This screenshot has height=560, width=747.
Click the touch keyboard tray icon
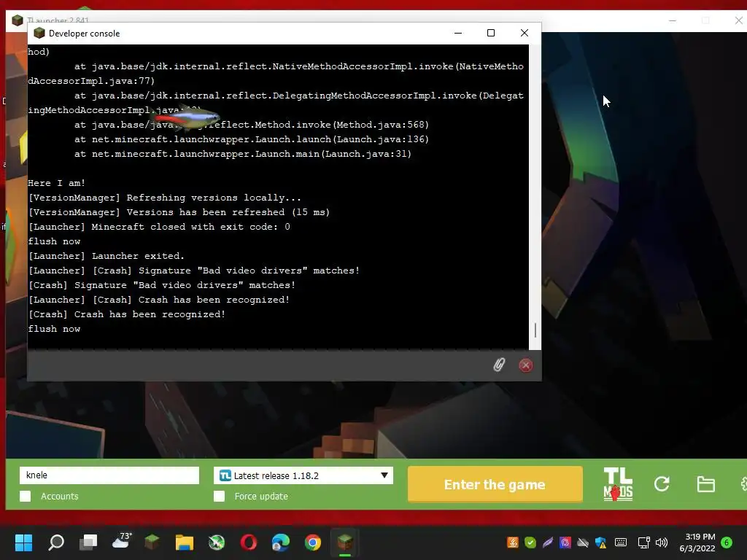tap(621, 542)
